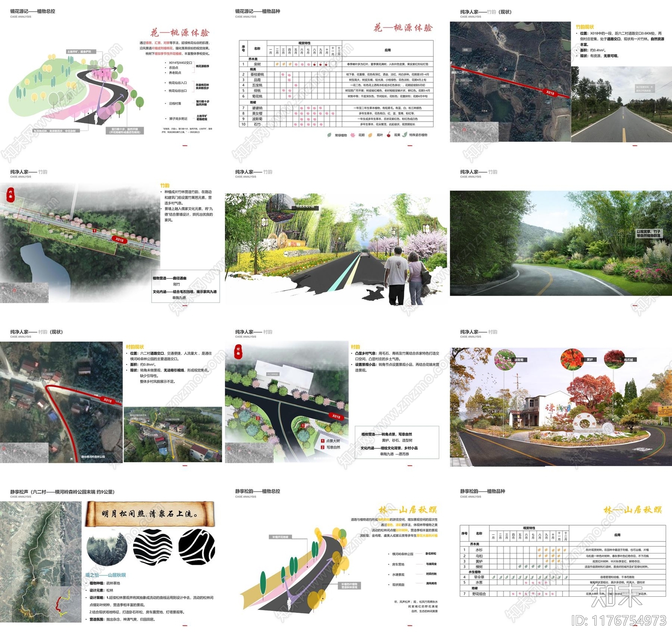Viewport: 672px width, 637px height.
Task: Click the 植物营造——曲径通幽 text box
Action: pyautogui.click(x=185, y=287)
